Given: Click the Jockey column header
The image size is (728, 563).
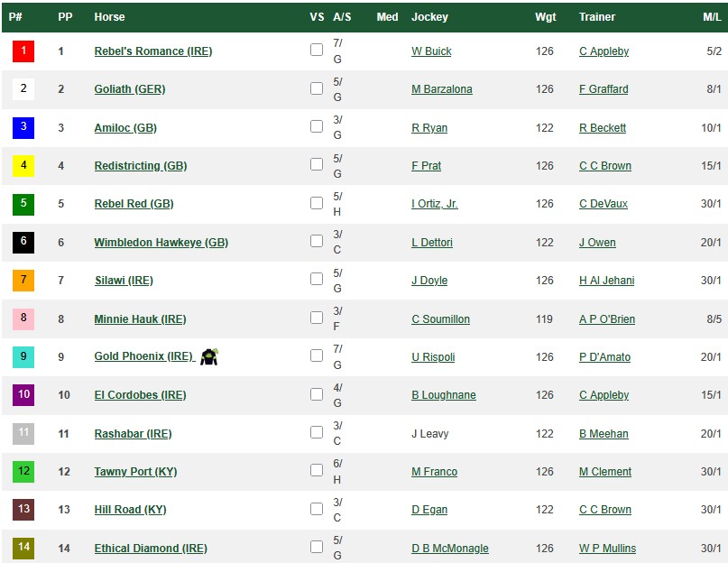Looking at the screenshot, I should click(x=429, y=17).
